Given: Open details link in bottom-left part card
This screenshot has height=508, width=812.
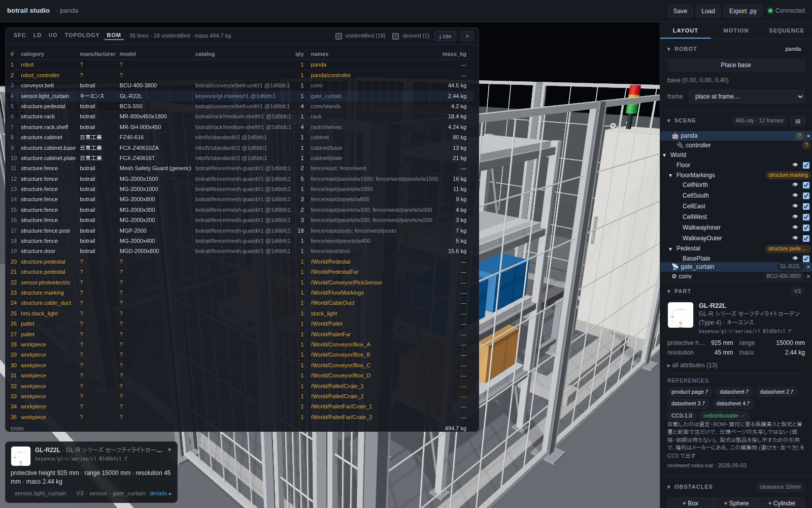Looking at the screenshot, I should (161, 493).
